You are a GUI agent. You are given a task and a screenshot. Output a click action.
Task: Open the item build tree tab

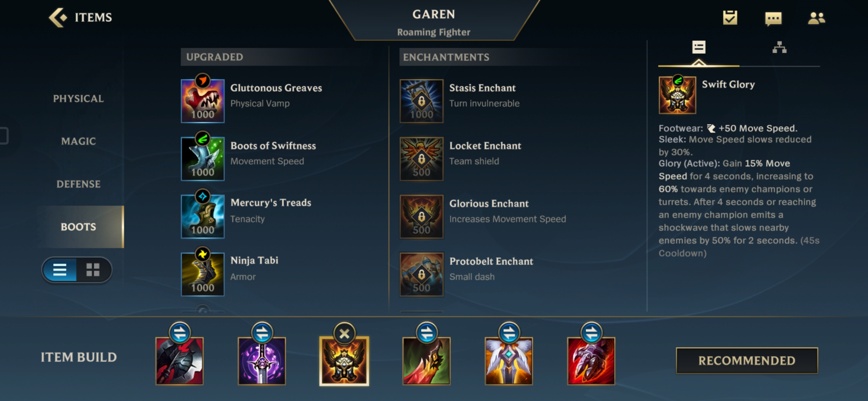tap(779, 48)
